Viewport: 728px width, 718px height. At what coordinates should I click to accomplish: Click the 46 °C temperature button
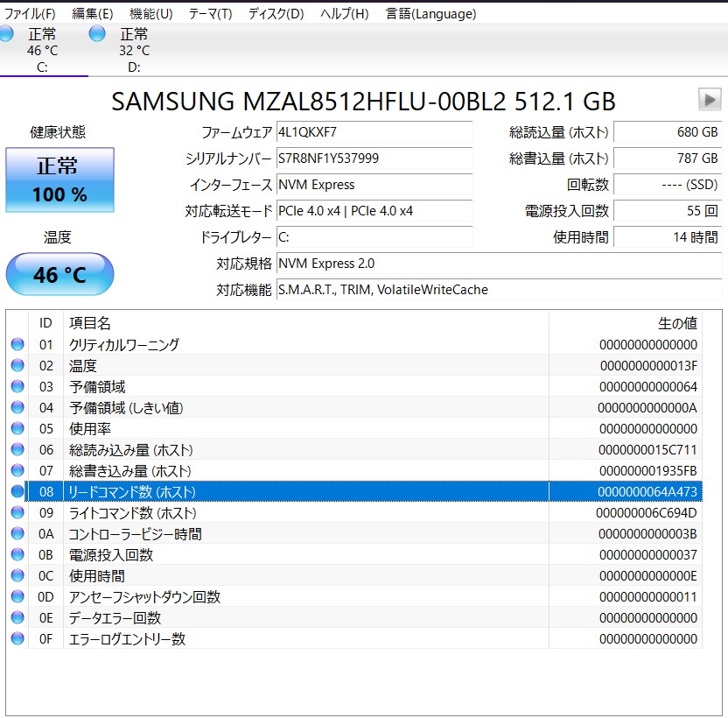(59, 274)
